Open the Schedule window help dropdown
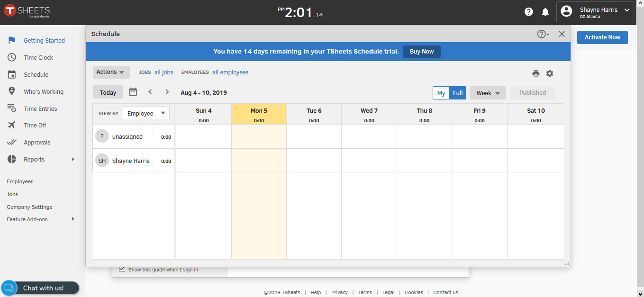This screenshot has height=297, width=644. click(x=543, y=34)
